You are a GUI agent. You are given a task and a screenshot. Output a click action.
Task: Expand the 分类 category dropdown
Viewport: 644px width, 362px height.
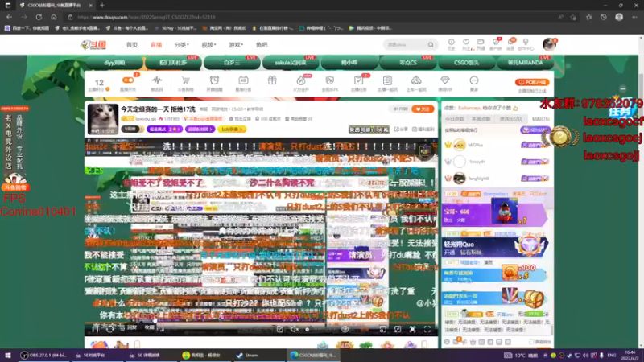tap(182, 45)
